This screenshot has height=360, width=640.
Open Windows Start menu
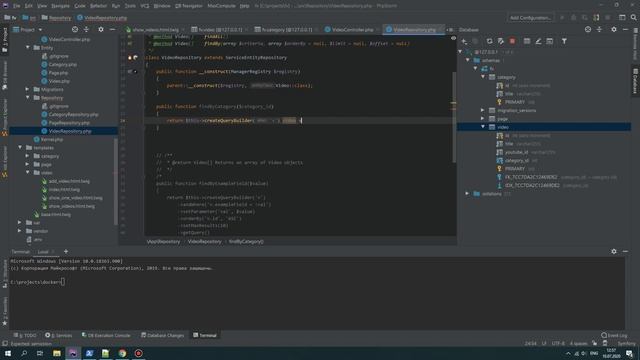8,353
